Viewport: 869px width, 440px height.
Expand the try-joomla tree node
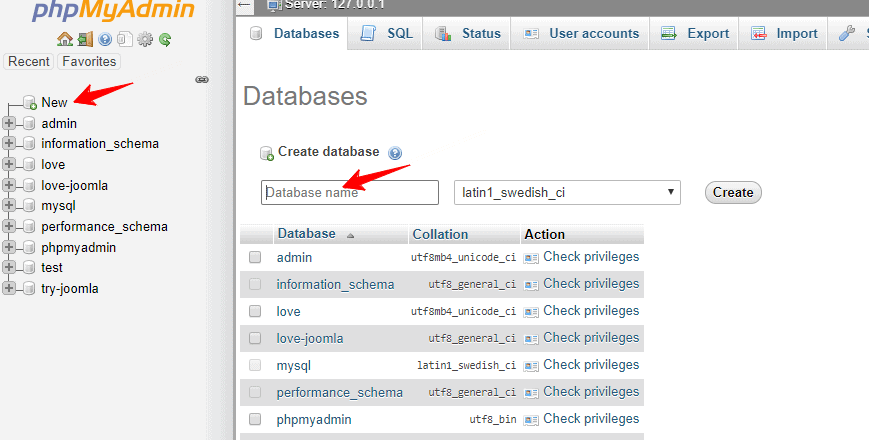10,289
